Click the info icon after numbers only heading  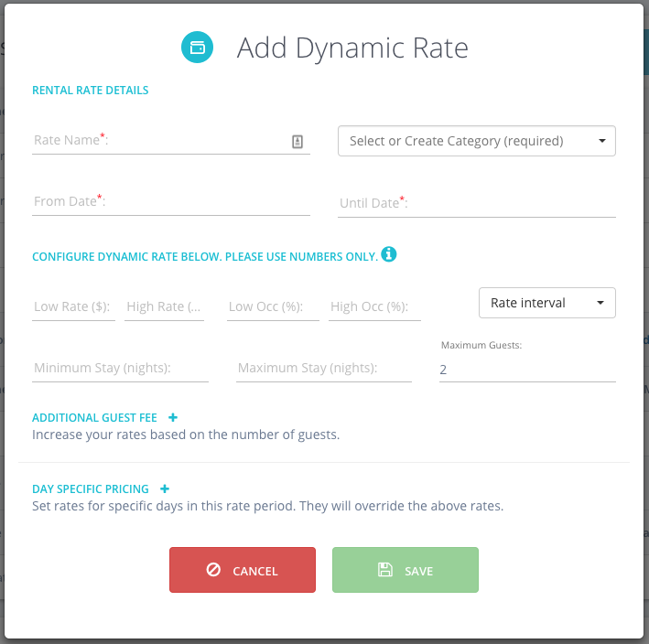(389, 254)
